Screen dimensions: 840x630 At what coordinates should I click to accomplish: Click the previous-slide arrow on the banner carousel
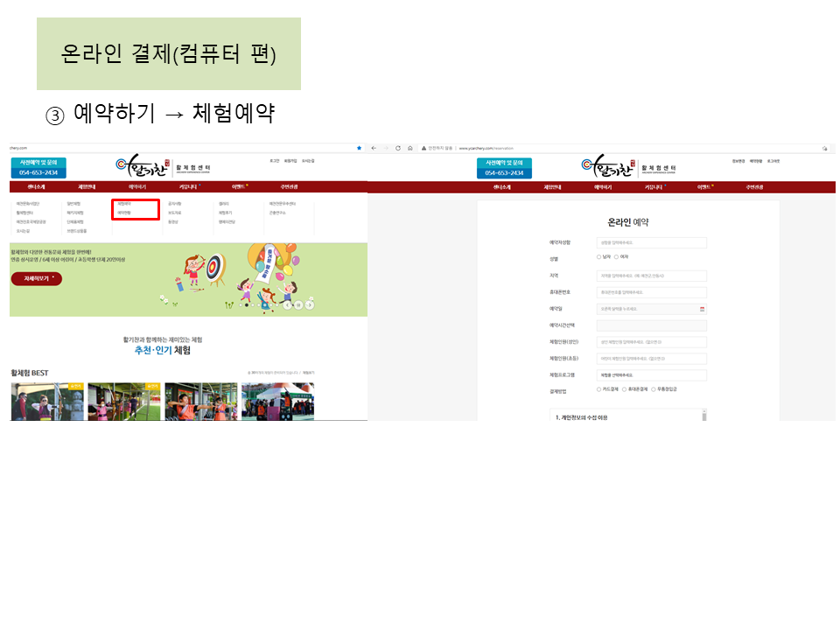288,304
